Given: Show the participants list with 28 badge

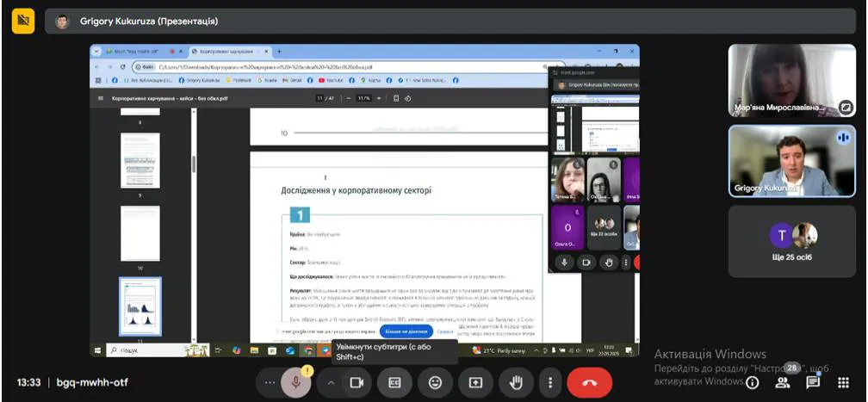Looking at the screenshot, I should pyautogui.click(x=783, y=382).
